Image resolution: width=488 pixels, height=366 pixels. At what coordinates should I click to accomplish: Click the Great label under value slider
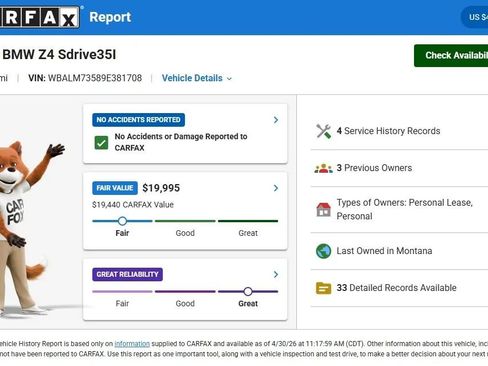[x=248, y=233]
